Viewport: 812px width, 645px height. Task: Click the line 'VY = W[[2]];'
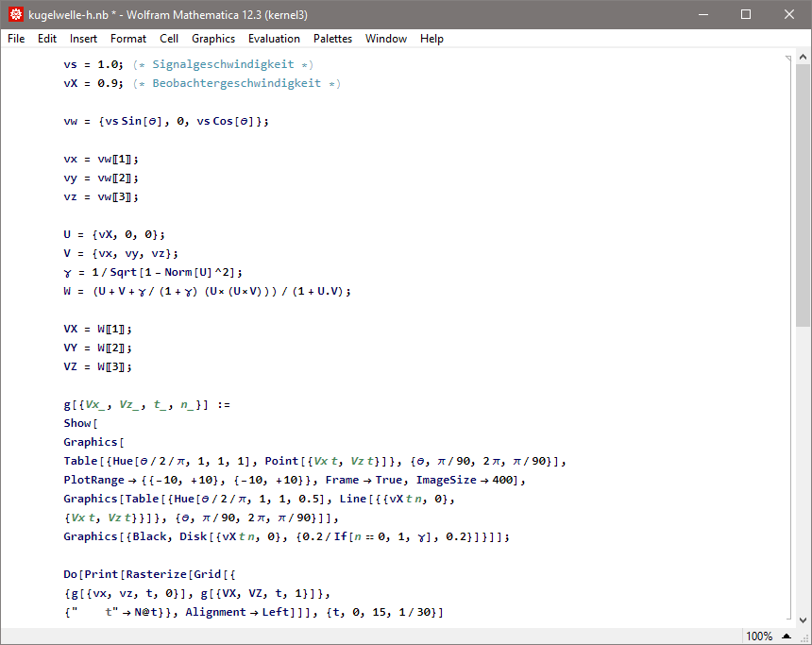pos(97,348)
